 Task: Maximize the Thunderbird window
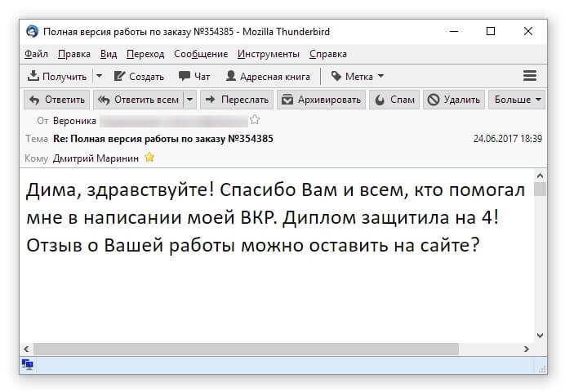pos(491,32)
